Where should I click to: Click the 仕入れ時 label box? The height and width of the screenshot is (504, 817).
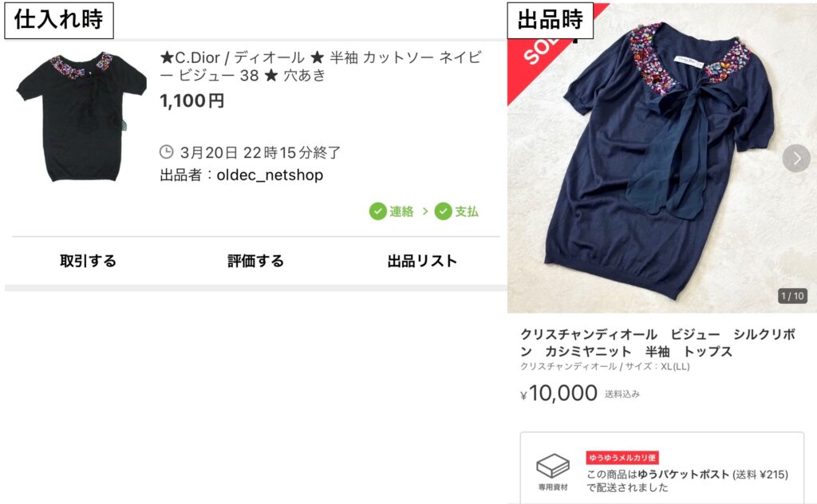point(59,20)
